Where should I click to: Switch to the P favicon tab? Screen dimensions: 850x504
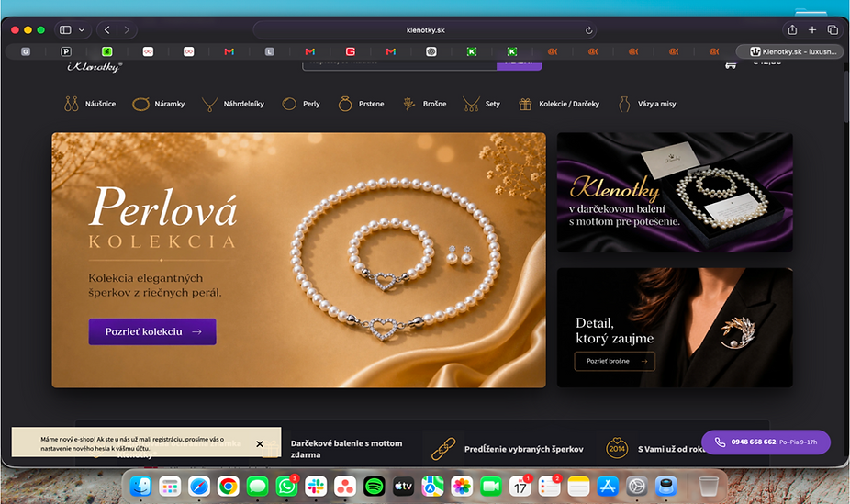coord(66,51)
